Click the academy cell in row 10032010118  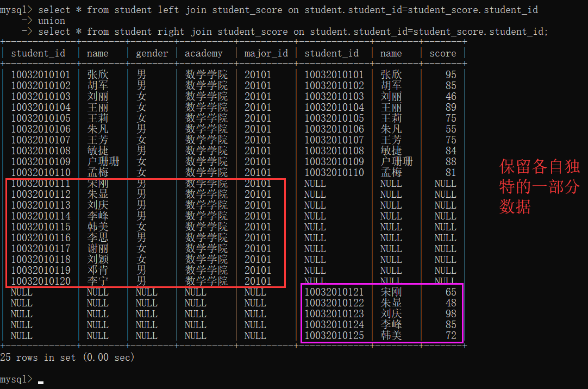click(x=207, y=259)
